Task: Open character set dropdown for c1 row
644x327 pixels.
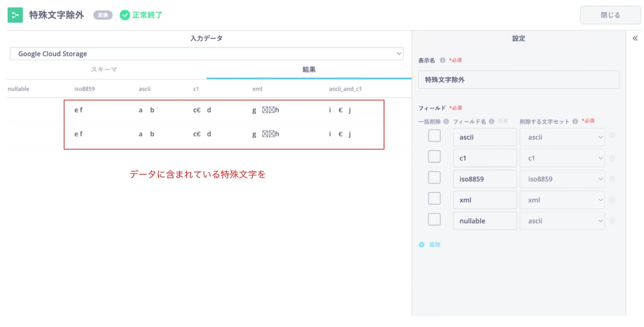Action: 562,158
